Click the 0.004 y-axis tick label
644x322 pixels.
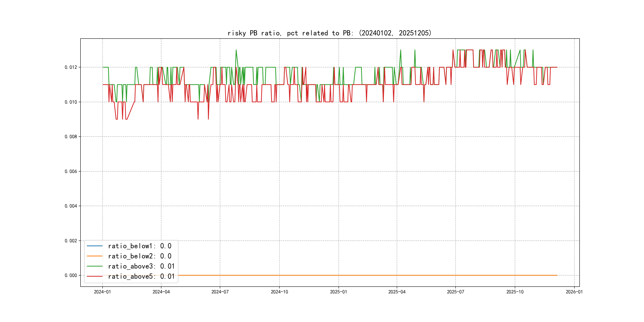pyautogui.click(x=71, y=206)
